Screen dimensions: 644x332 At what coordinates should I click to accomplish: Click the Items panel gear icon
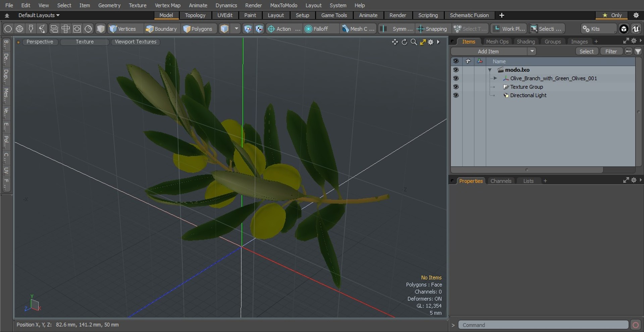pos(634,41)
